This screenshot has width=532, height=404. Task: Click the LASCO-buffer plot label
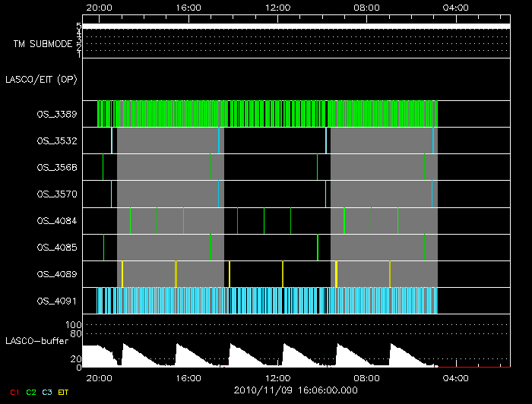[36, 341]
